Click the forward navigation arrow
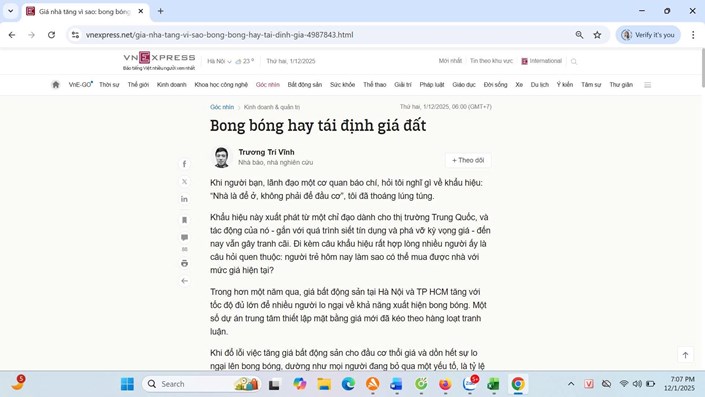The height and width of the screenshot is (397, 705). (x=31, y=35)
